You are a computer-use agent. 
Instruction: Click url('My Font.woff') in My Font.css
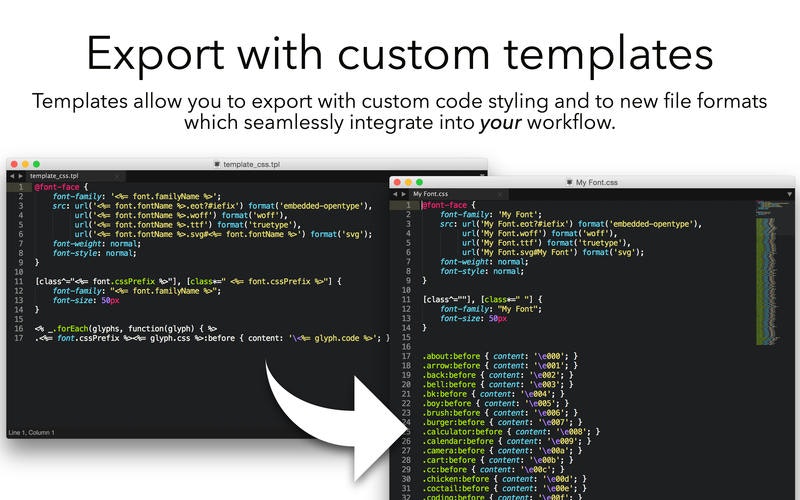click(x=504, y=234)
